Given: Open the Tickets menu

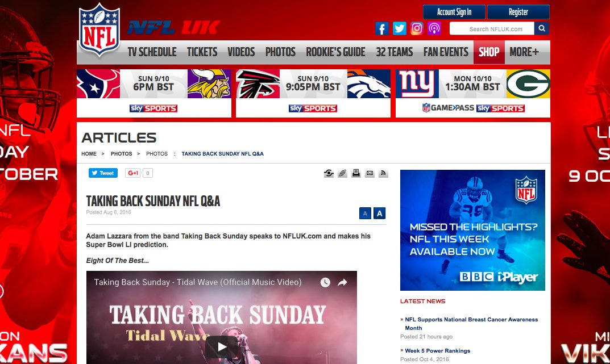Looking at the screenshot, I should click(x=202, y=52).
